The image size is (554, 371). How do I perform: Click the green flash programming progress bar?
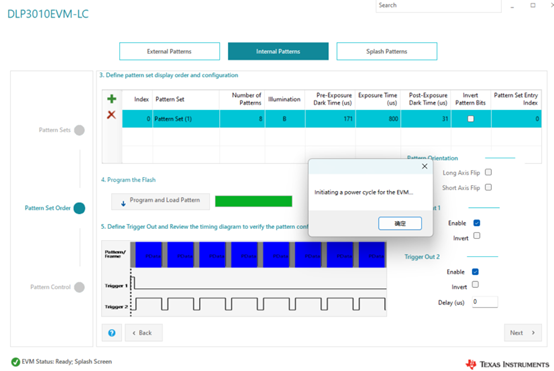pyautogui.click(x=254, y=201)
